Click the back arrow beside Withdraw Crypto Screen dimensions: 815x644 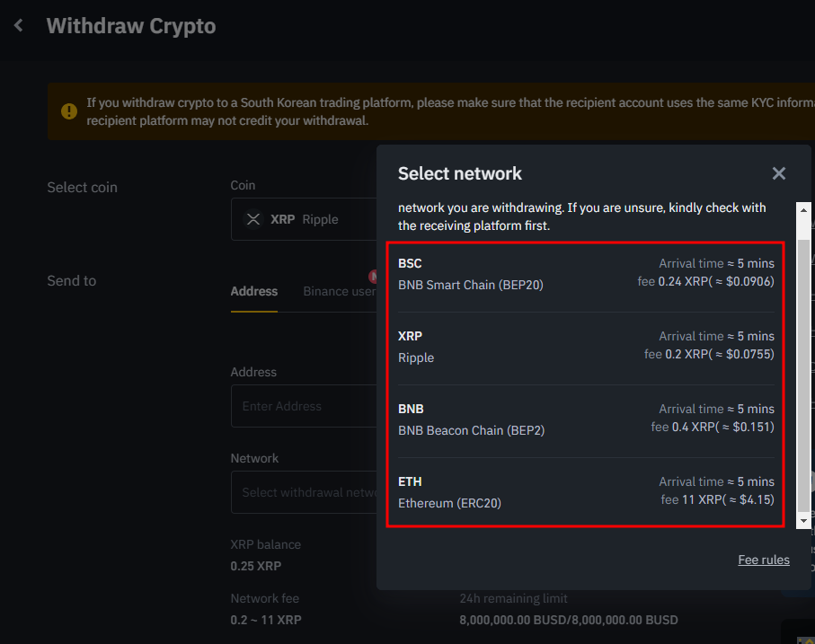click(x=17, y=25)
